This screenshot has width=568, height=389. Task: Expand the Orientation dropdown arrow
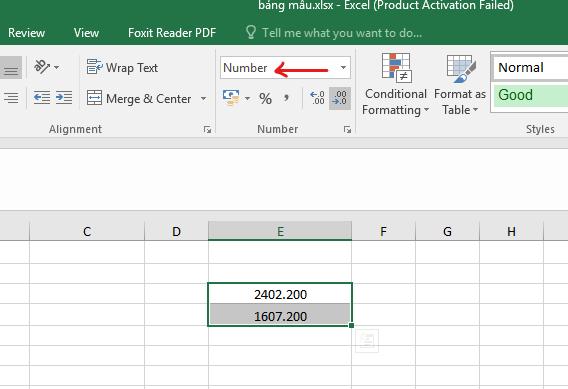tap(57, 67)
